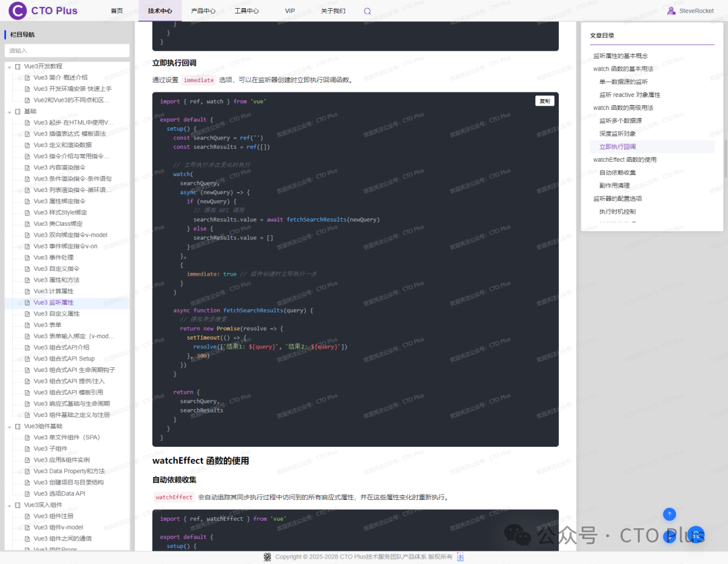
Task: Jump to watchEffect 函数的使用 in contents
Action: (625, 160)
